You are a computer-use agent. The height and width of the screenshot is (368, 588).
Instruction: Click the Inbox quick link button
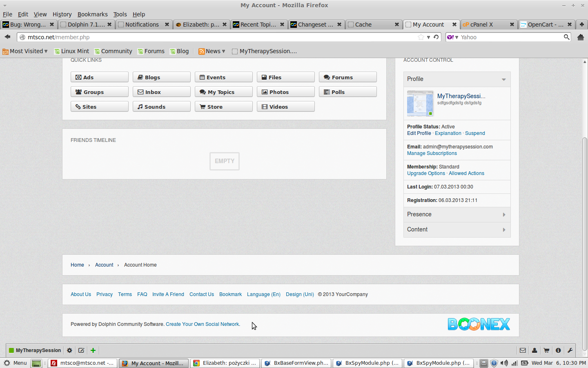[161, 92]
